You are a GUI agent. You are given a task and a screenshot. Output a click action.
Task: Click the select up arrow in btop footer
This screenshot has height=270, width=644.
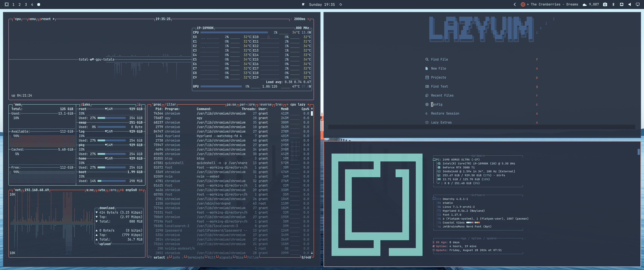151,257
